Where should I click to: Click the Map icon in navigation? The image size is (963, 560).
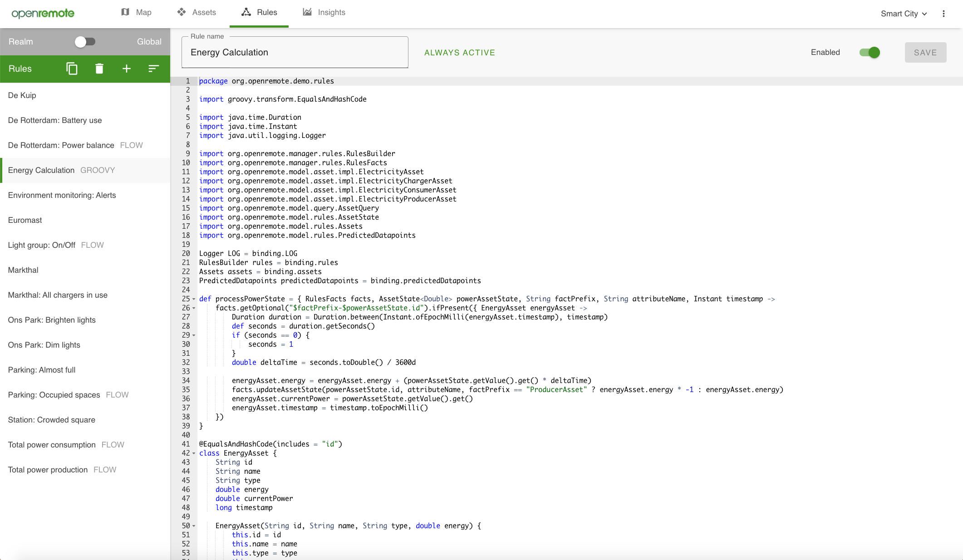[x=125, y=12]
